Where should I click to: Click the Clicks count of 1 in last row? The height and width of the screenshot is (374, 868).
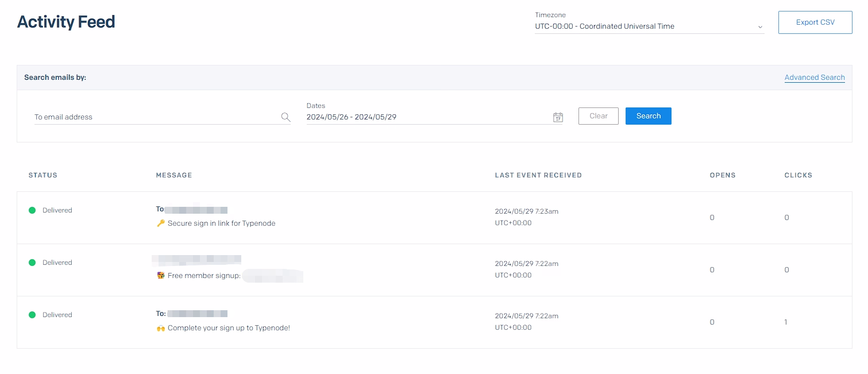pos(786,322)
